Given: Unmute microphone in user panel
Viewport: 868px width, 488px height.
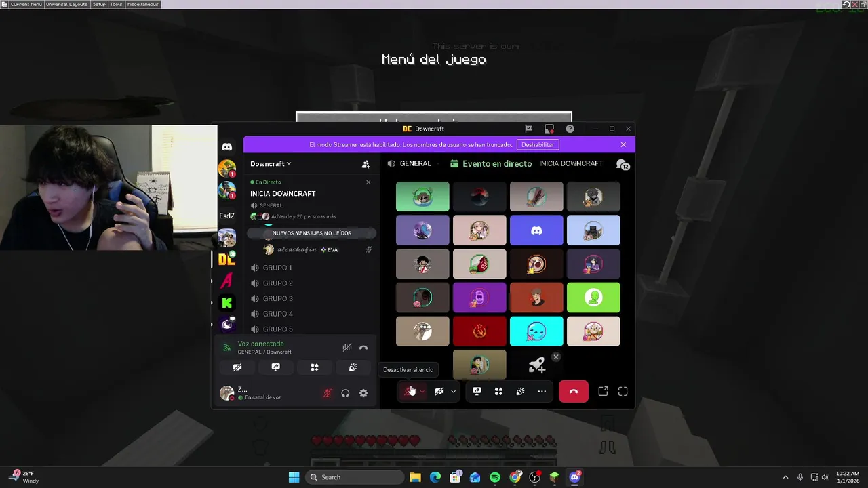Looking at the screenshot, I should pos(328,393).
